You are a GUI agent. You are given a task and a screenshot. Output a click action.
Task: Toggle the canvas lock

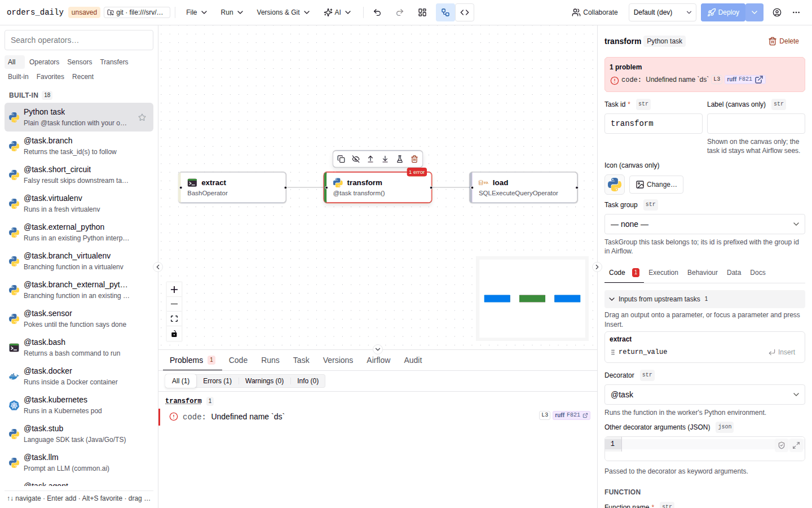tap(174, 334)
